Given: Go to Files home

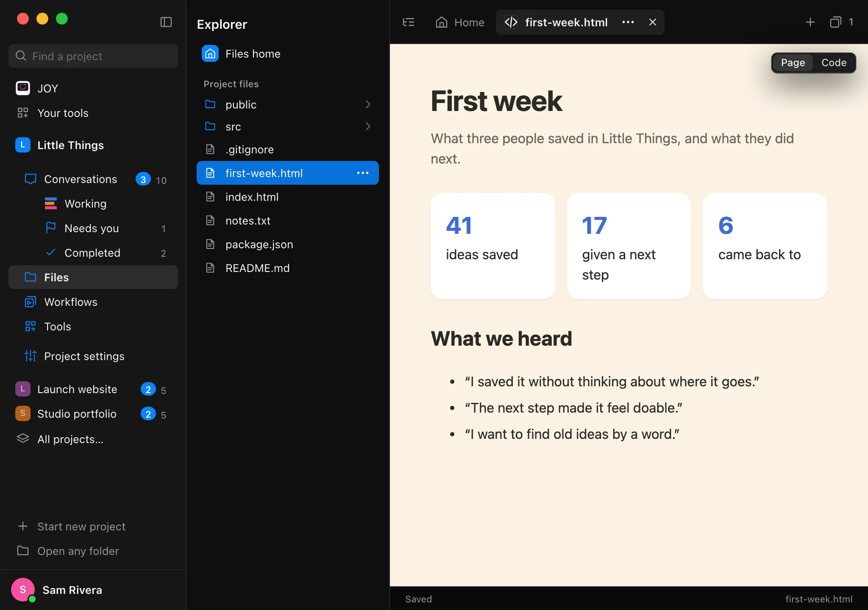Looking at the screenshot, I should 287,54.
